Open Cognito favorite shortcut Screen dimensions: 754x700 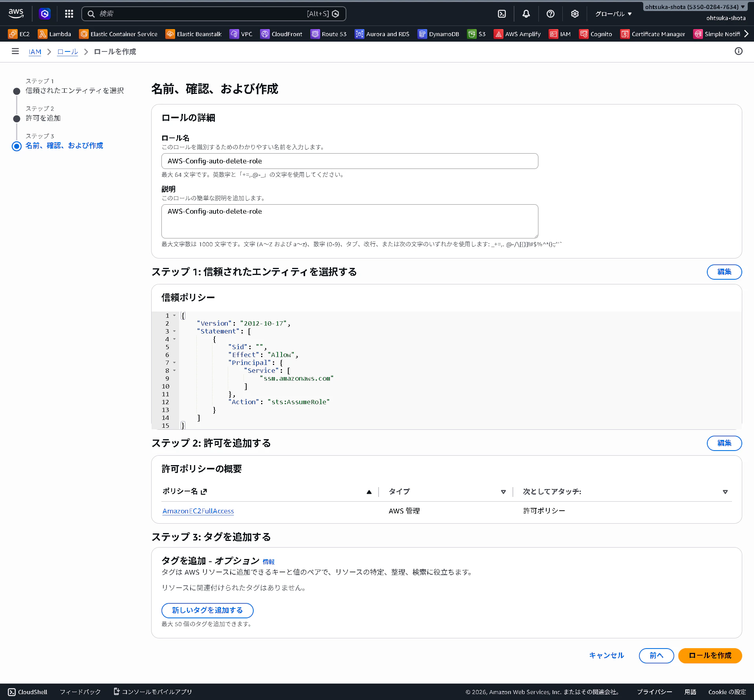pos(596,34)
